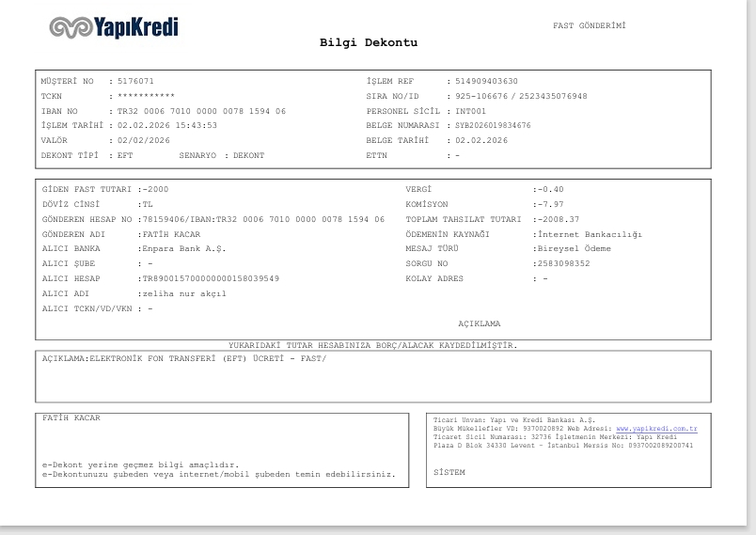Open the www.yapikredi.com.tr link
This screenshot has width=756, height=535.
656,429
